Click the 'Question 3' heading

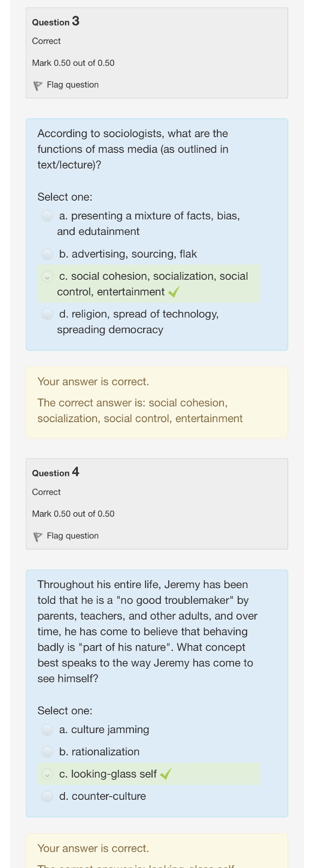(56, 22)
